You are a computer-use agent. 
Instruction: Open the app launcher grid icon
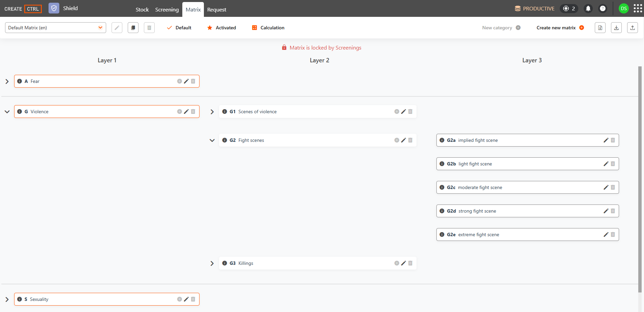tap(638, 8)
